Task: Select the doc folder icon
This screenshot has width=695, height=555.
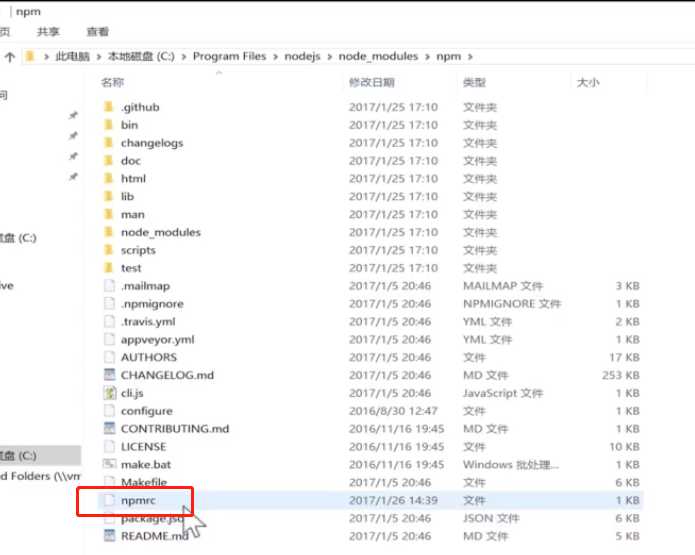Action: click(109, 160)
